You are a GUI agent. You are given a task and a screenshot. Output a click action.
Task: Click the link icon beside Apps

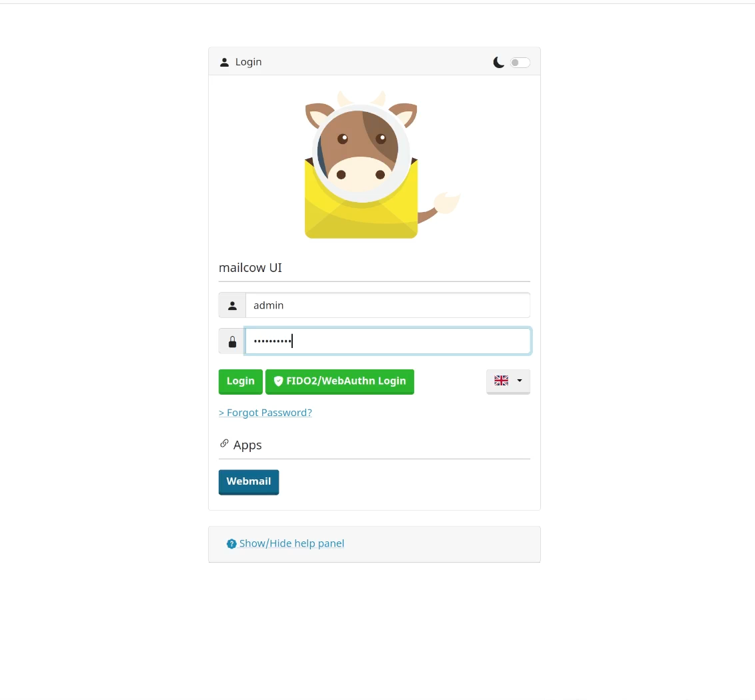(x=224, y=443)
